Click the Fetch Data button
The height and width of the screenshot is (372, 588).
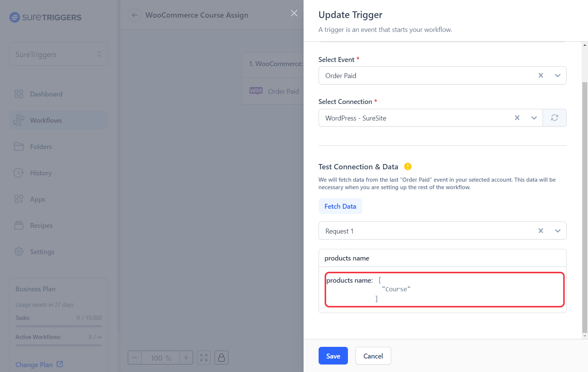[340, 206]
